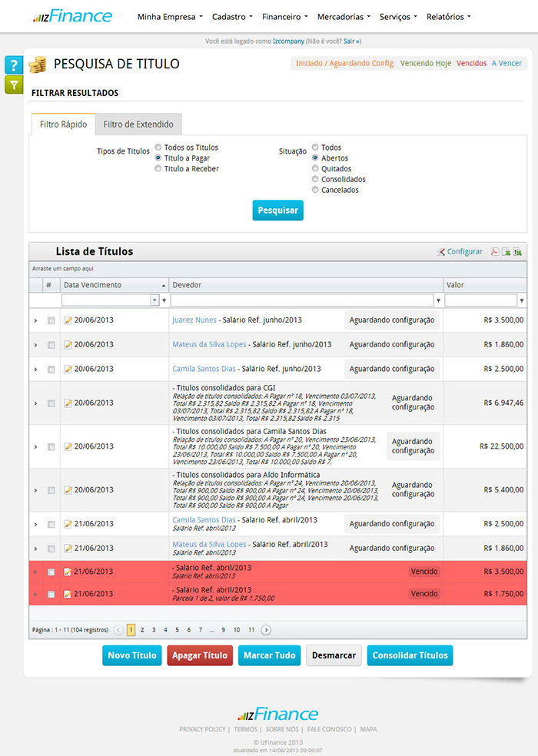
Task: Open the Relatórios menu
Action: pyautogui.click(x=448, y=16)
